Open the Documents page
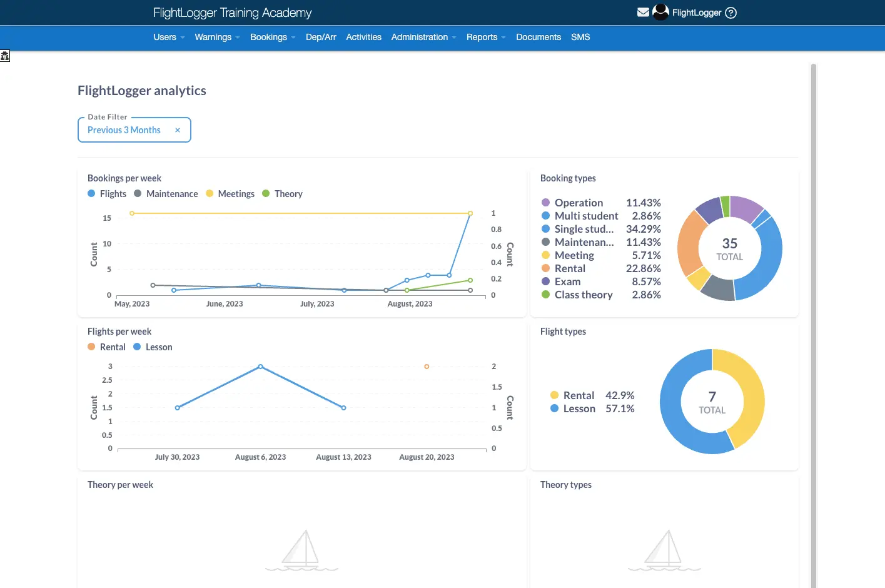Viewport: 885px width, 588px height. tap(538, 38)
